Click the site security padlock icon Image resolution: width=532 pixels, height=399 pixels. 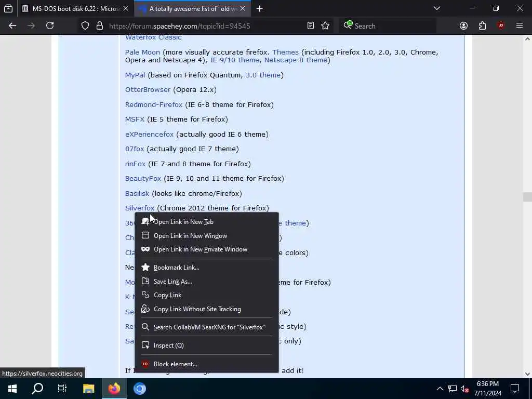click(99, 26)
